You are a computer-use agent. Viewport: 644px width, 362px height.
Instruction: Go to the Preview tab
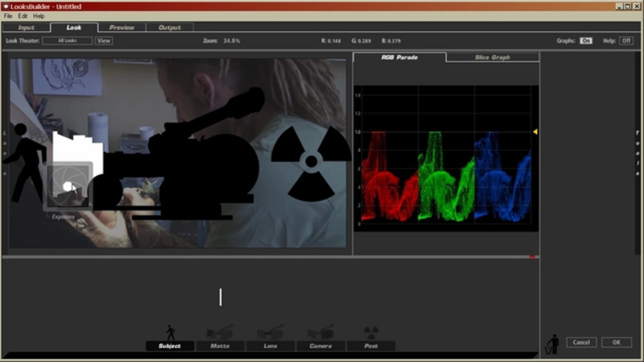tap(122, 28)
